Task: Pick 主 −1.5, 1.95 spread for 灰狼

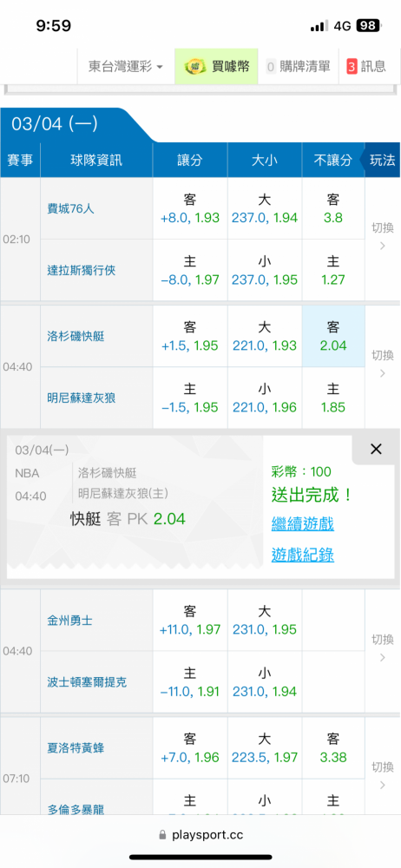Action: [190, 398]
